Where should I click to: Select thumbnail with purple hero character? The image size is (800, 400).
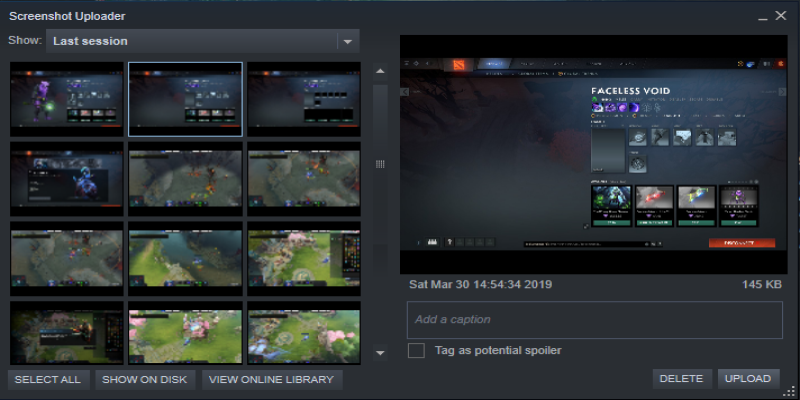(x=67, y=99)
